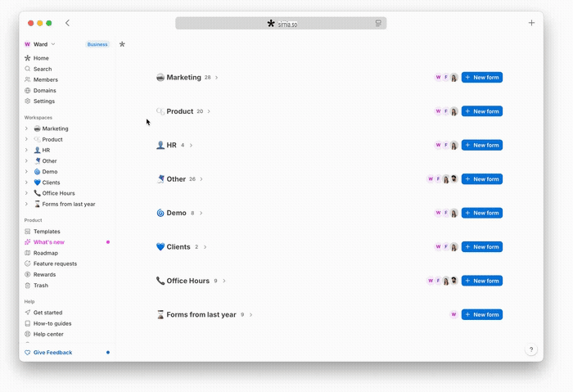Click the Rewards label in the sidebar
Screen dimensions: 573x392
pyautogui.click(x=44, y=274)
